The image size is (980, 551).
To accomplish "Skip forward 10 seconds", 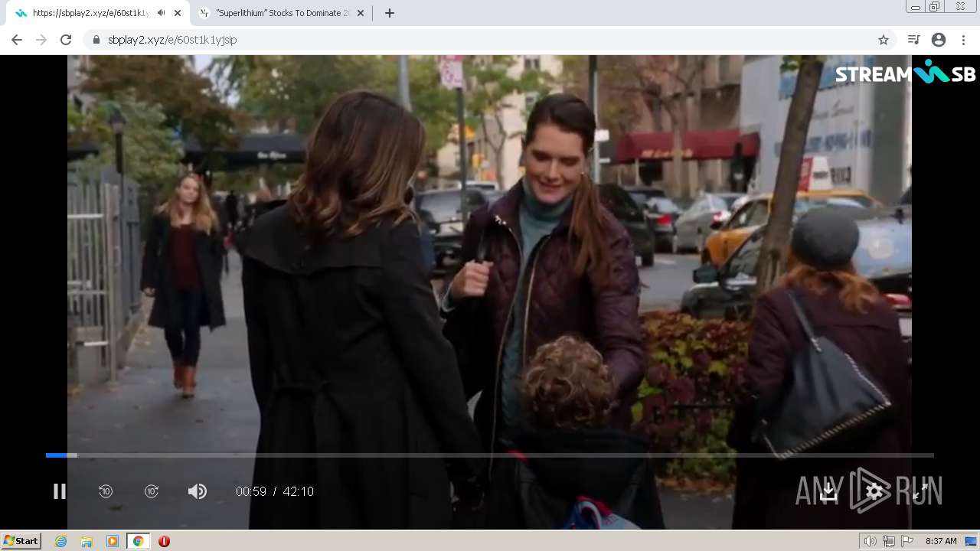I will click(x=152, y=491).
